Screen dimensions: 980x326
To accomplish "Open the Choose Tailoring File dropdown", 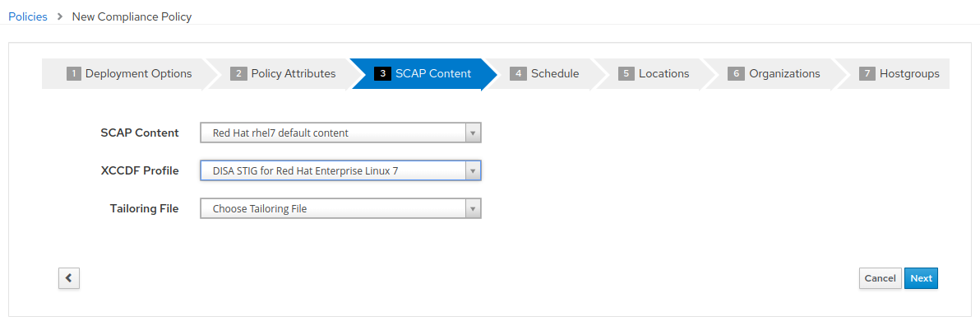I will point(340,208).
